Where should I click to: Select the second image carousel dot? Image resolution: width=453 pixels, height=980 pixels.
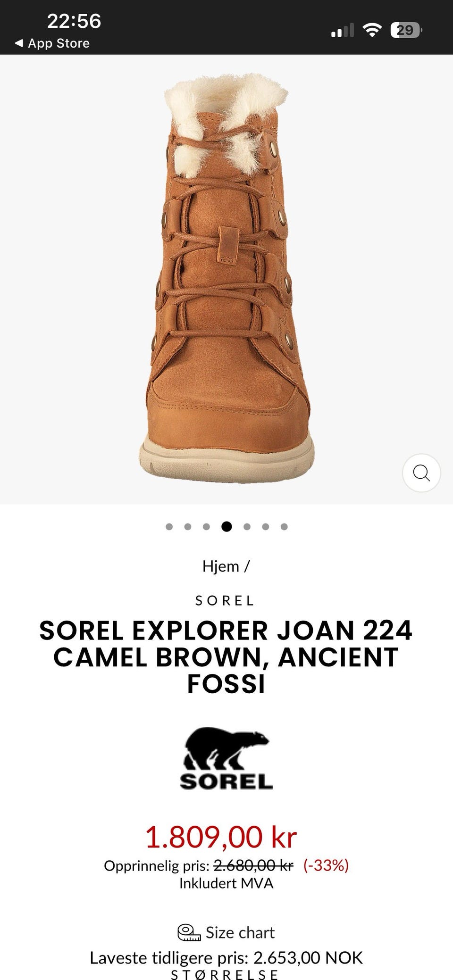[188, 527]
